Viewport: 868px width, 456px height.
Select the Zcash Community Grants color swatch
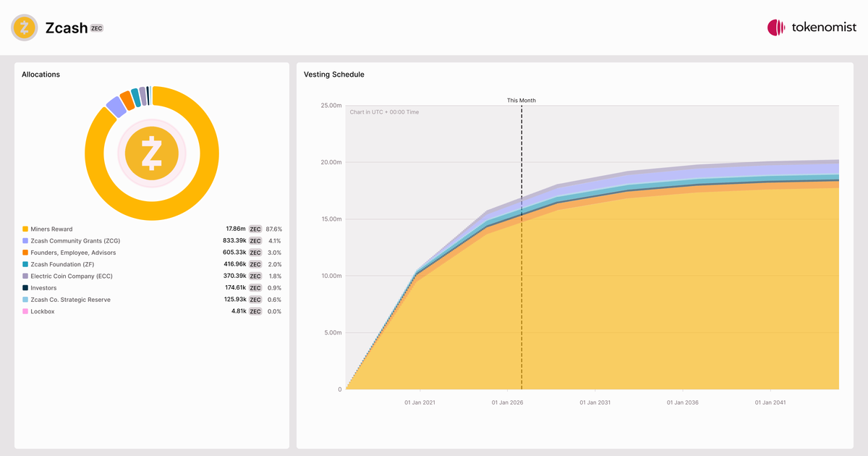pyautogui.click(x=25, y=240)
